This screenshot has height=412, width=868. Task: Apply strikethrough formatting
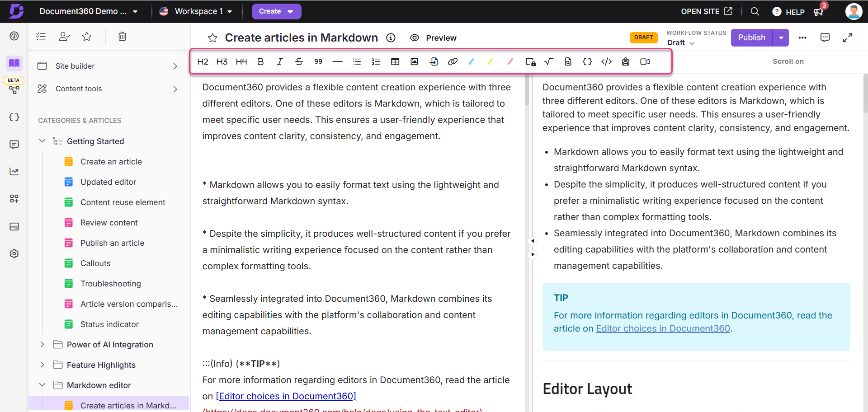[x=299, y=61]
